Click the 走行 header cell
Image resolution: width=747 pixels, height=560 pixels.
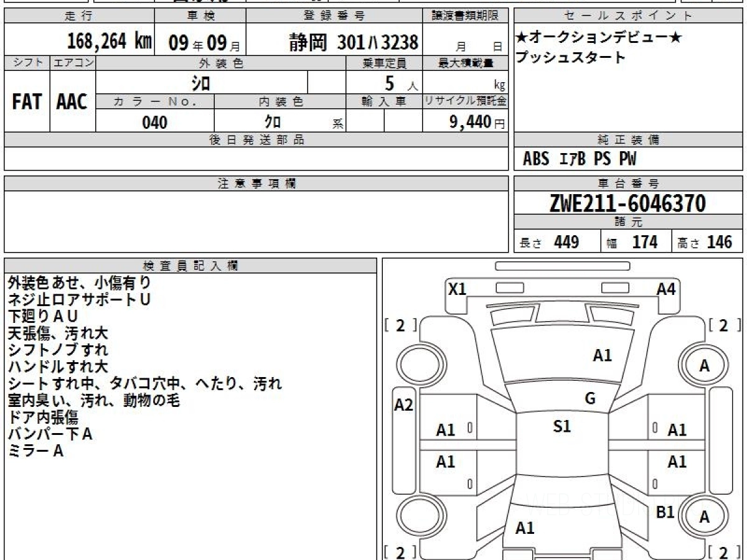[79, 16]
